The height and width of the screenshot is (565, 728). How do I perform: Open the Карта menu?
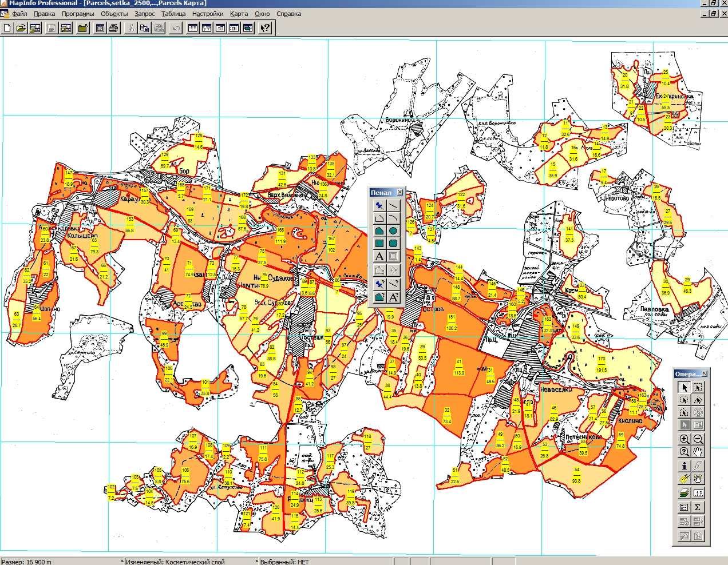coord(239,14)
